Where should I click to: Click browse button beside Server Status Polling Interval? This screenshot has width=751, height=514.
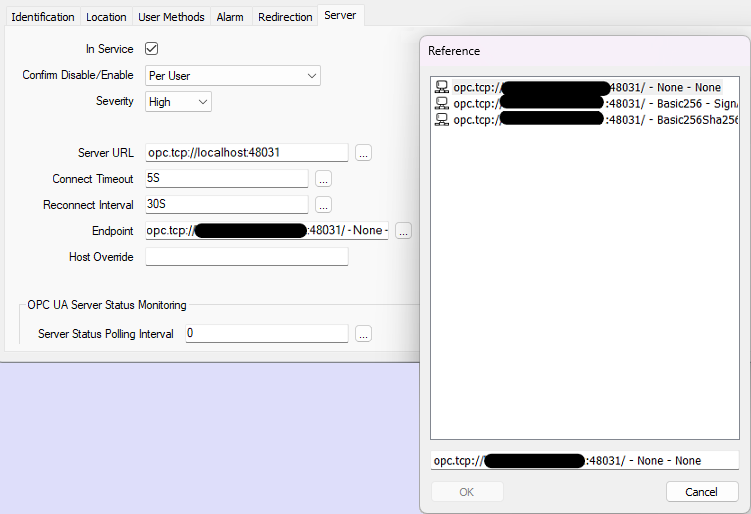click(363, 334)
